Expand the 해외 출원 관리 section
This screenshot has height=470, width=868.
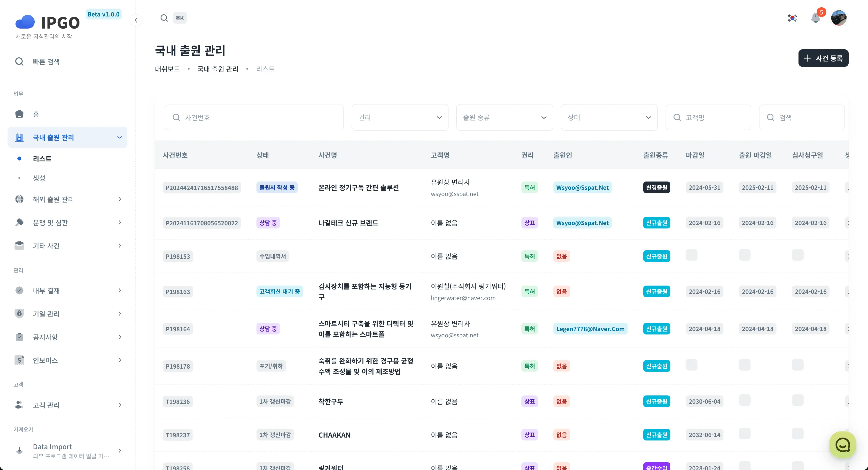click(53, 199)
